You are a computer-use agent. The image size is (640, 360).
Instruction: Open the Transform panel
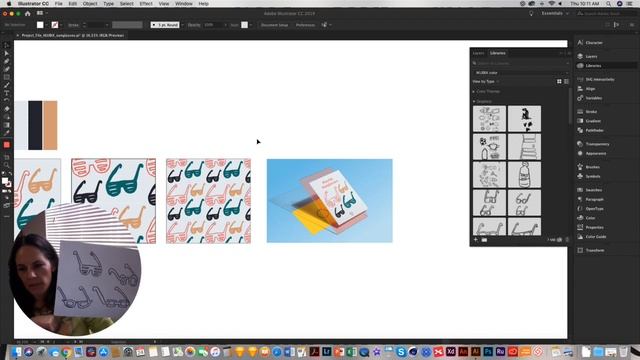(x=591, y=250)
